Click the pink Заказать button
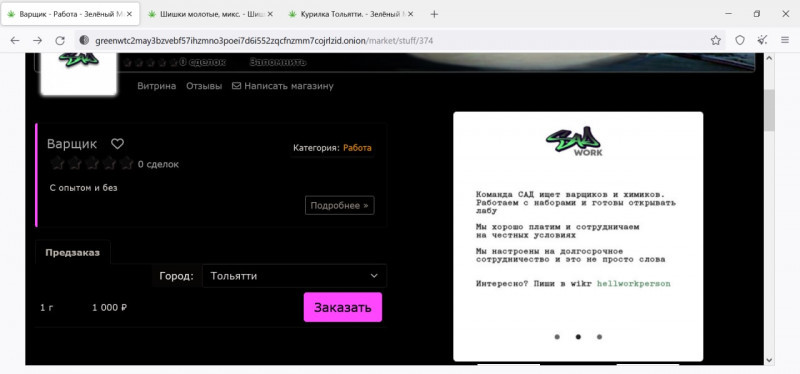Viewport: 800px width, 374px height. [x=342, y=307]
